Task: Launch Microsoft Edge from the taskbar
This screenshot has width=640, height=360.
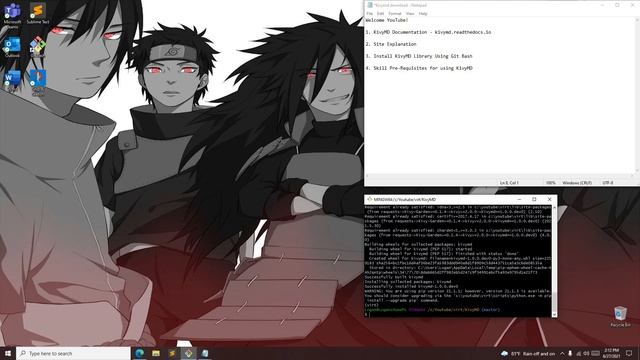Action: 140,353
